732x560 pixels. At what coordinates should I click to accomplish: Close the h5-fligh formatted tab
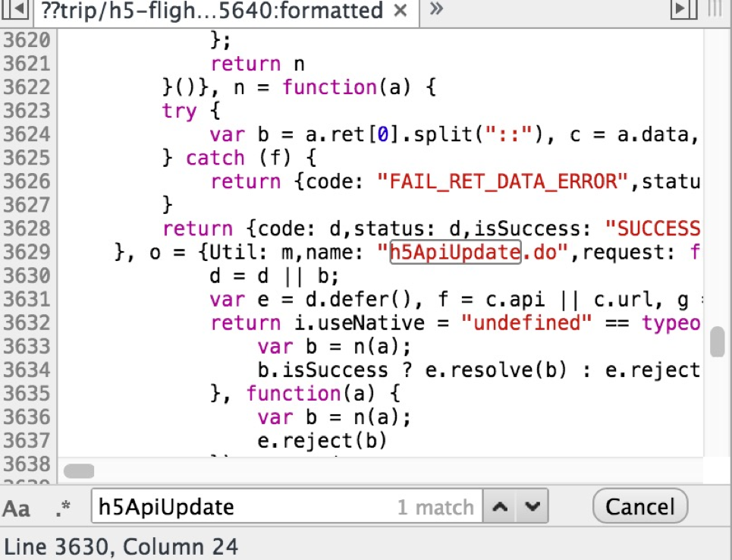coord(400,11)
